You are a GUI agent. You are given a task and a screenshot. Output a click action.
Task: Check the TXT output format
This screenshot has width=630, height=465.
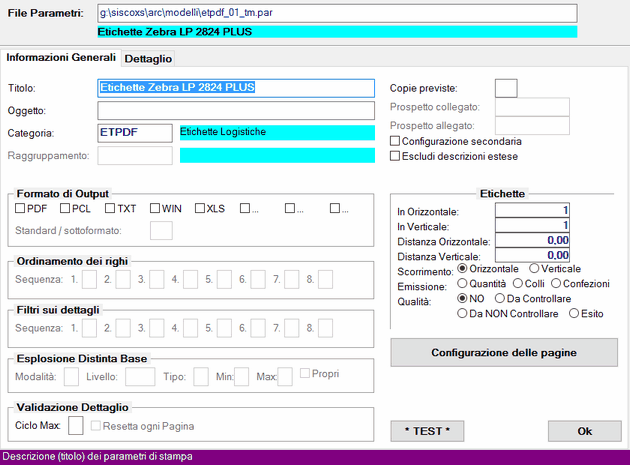pyautogui.click(x=110, y=208)
